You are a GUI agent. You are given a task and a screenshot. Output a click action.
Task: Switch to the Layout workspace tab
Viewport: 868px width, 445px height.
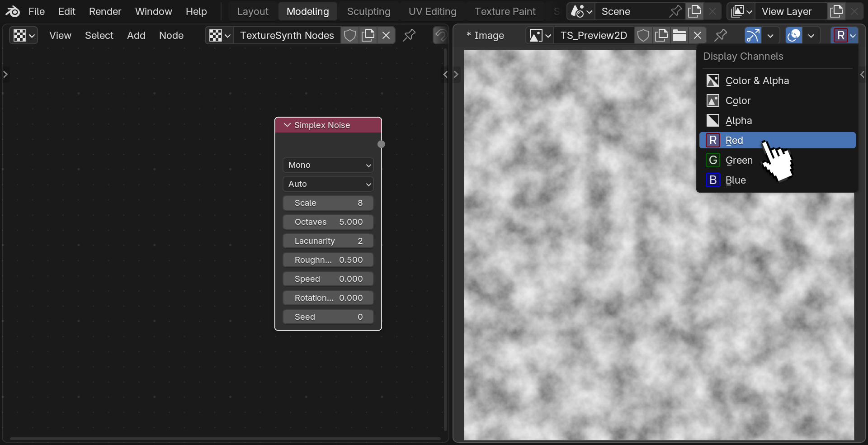tap(253, 11)
